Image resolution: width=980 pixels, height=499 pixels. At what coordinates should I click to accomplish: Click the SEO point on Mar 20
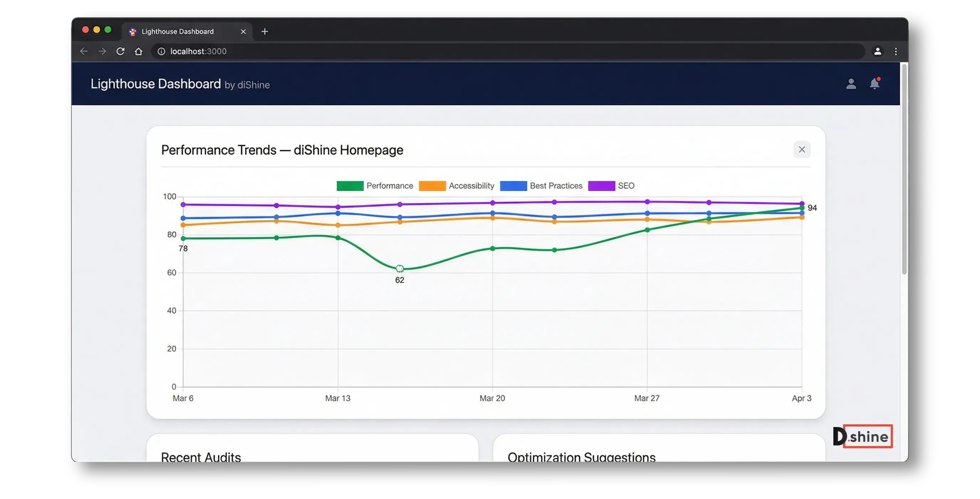[492, 203]
